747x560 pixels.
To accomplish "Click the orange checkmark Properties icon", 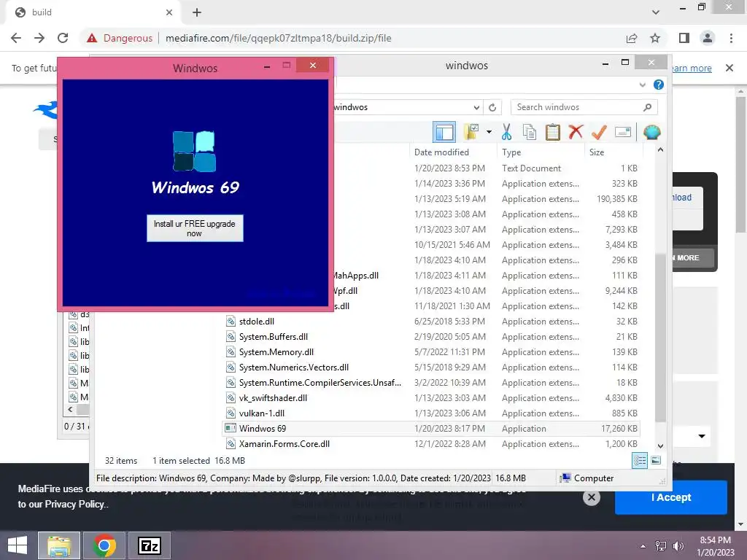I will point(599,132).
